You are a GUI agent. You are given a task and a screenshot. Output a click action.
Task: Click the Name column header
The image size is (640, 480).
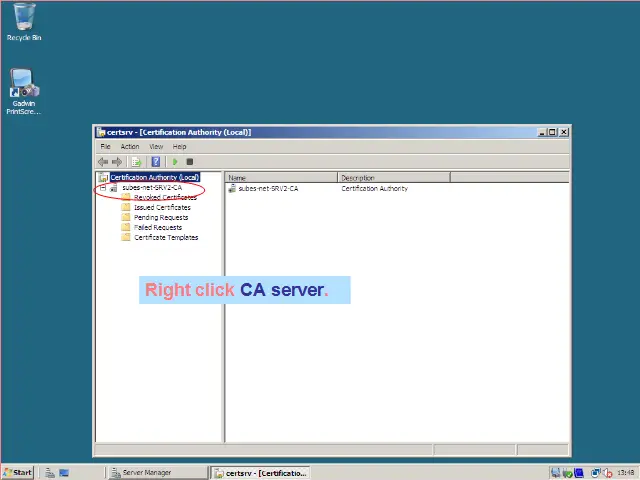coord(281,178)
